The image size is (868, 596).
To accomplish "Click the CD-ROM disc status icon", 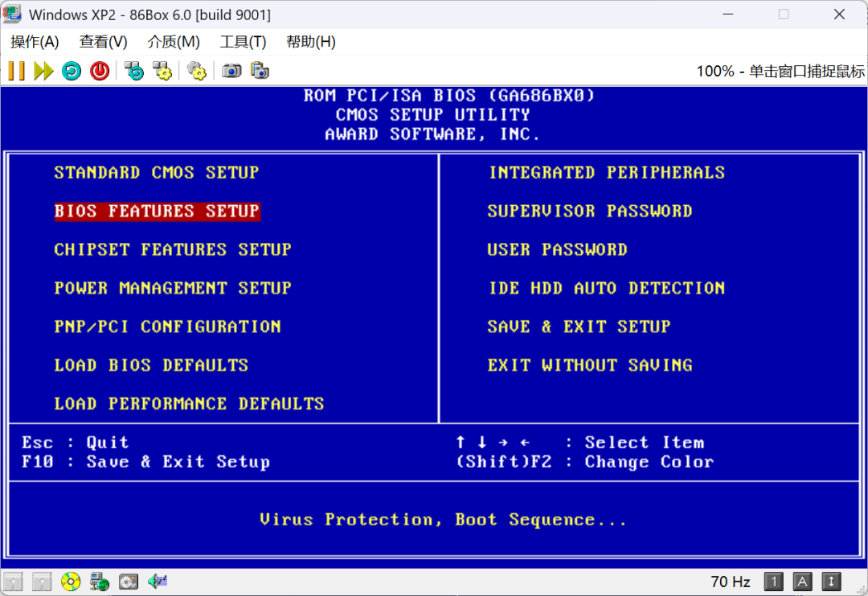I will click(x=70, y=582).
